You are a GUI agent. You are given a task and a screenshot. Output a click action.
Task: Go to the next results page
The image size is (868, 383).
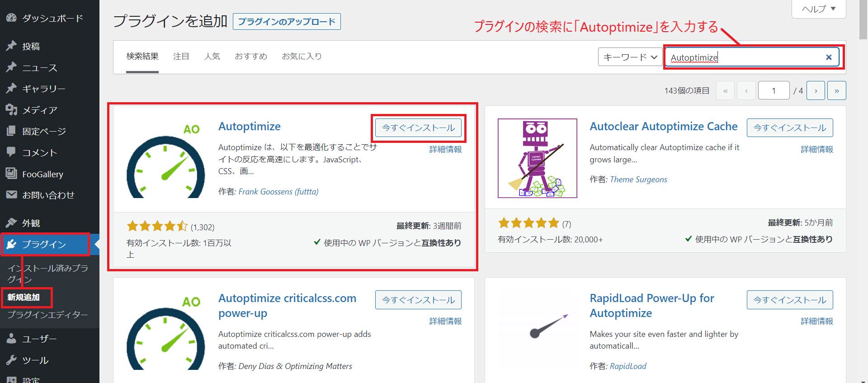point(816,90)
